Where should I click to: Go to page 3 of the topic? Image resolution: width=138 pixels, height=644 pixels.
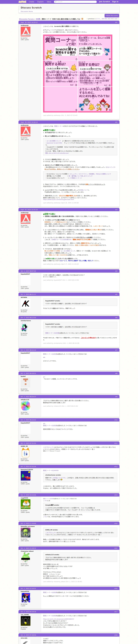[98, 19]
